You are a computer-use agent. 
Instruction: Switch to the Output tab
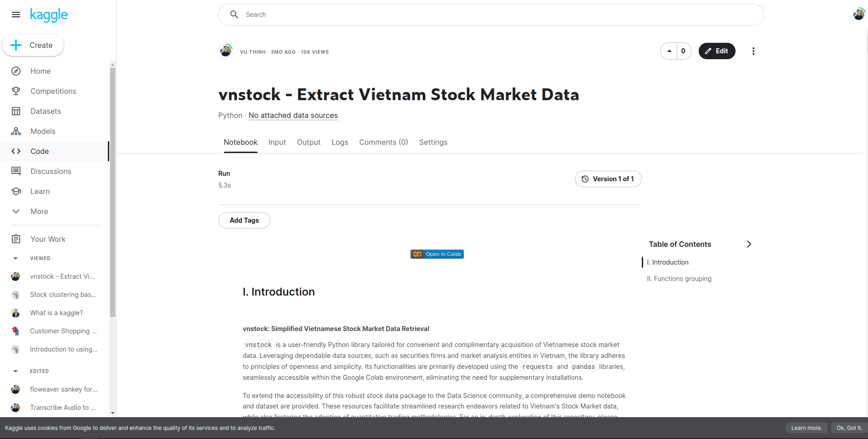(309, 142)
